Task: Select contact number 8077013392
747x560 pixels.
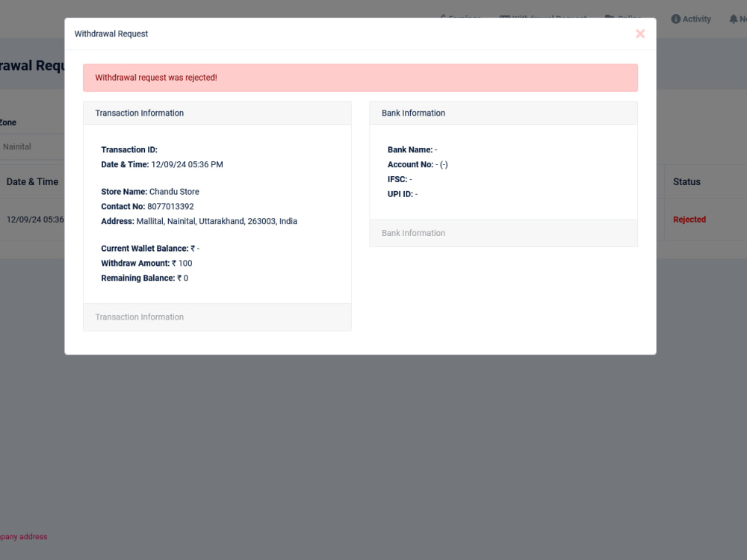Action: (170, 206)
